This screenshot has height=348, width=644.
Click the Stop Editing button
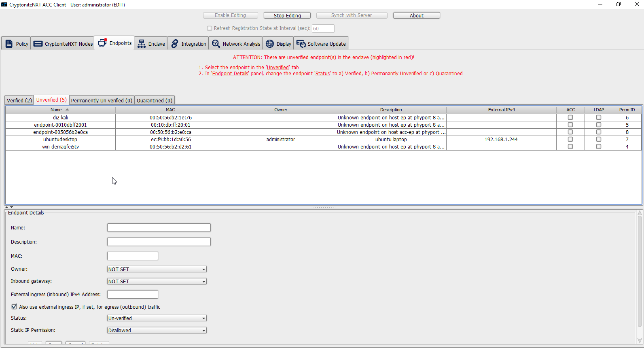(x=287, y=15)
